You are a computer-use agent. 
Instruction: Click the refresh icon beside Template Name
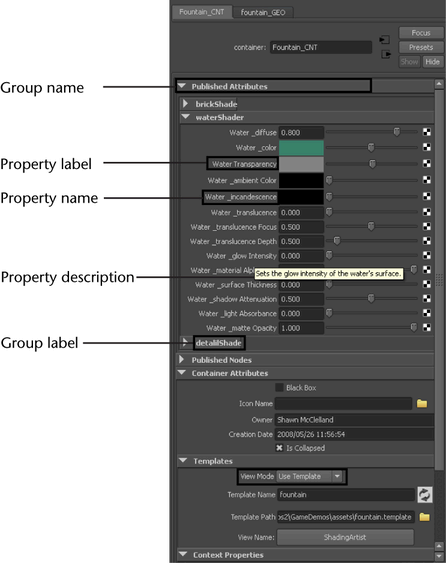coord(425,495)
